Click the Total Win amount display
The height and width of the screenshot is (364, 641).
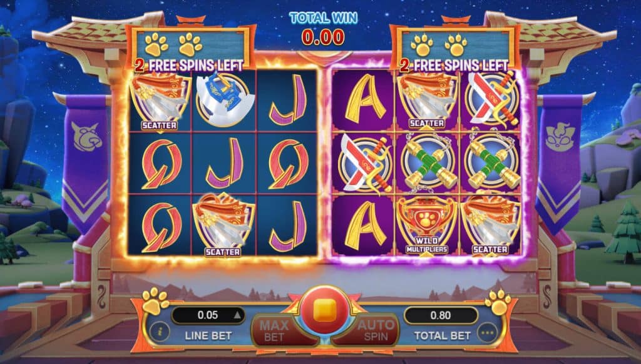323,37
